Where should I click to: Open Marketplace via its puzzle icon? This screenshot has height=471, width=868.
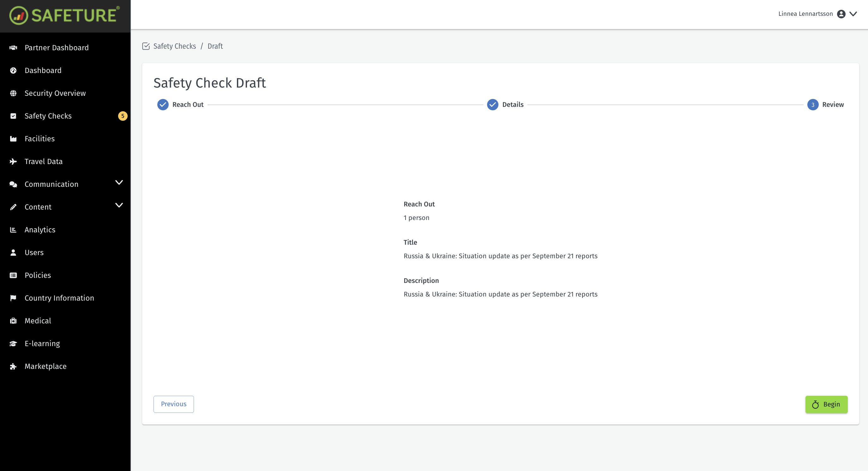[13, 366]
